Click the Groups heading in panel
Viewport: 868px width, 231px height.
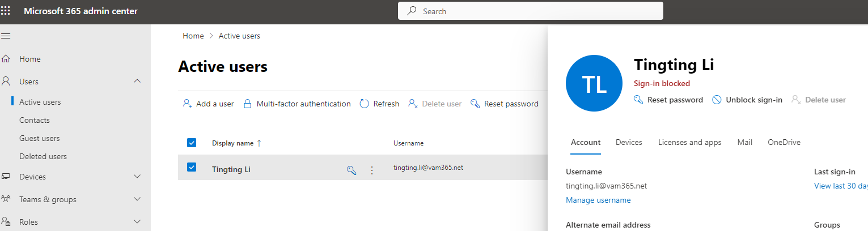[827, 225]
